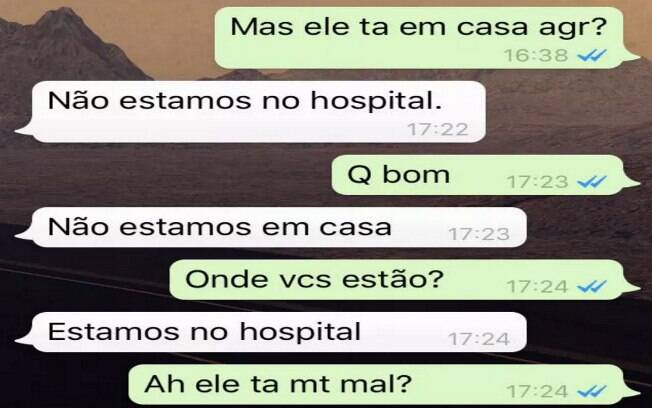Click the word 'hospital' in 'Estamos no hospital'

coord(300,333)
